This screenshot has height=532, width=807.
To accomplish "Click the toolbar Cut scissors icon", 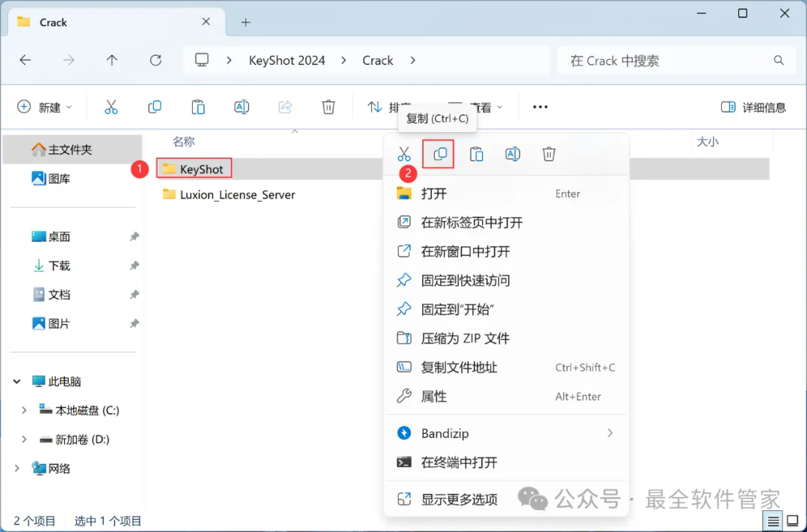I will (x=111, y=107).
